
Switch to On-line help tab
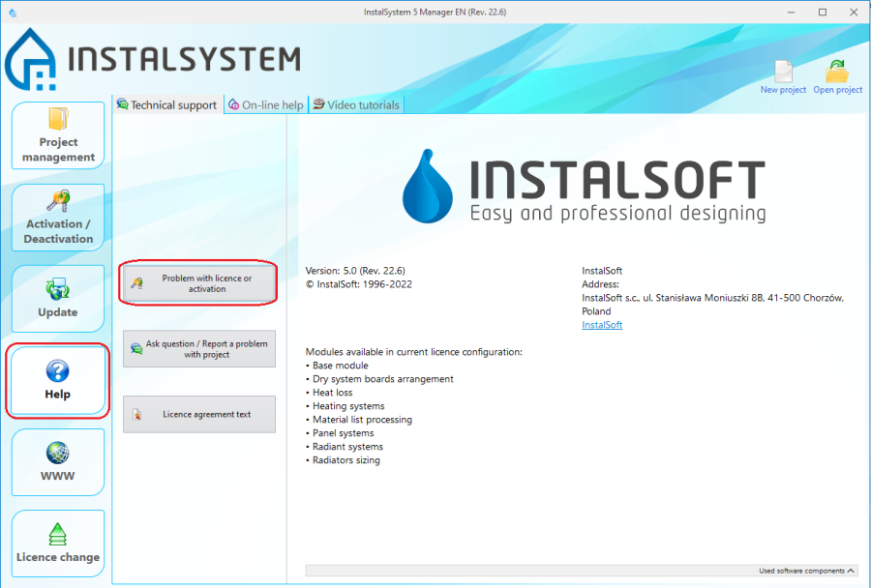(266, 105)
